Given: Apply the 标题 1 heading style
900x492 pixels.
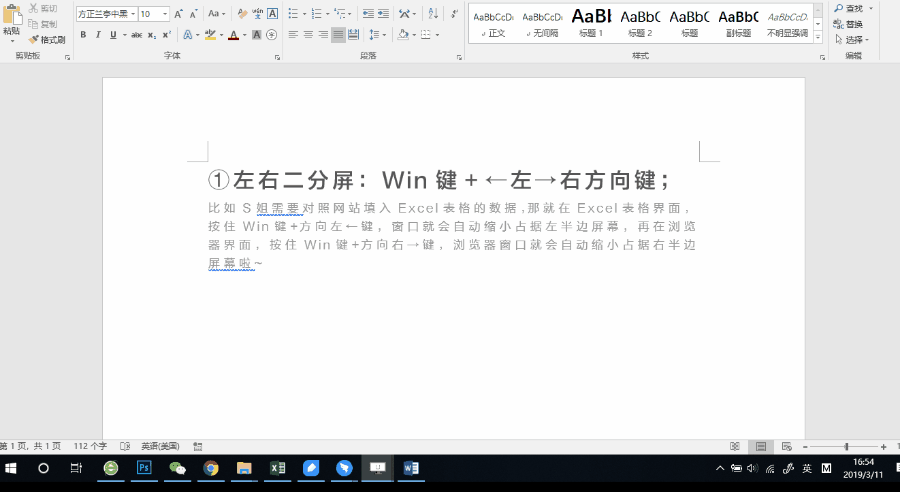Looking at the screenshot, I should 589,22.
